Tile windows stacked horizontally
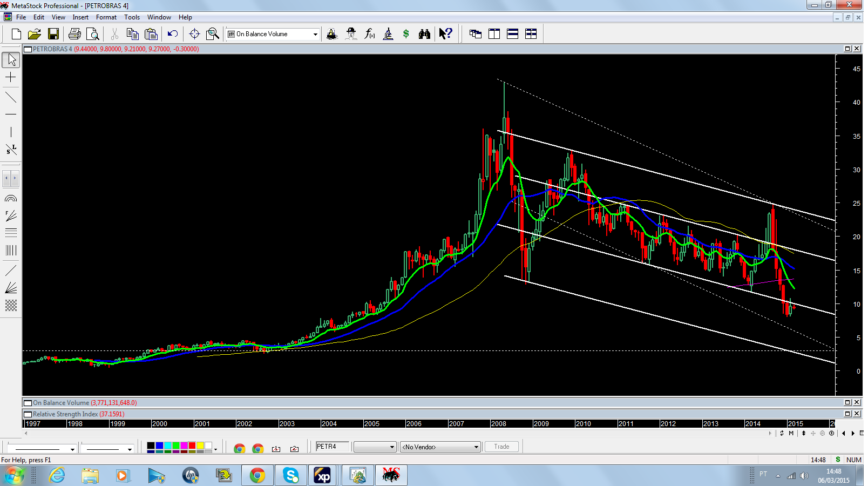Image resolution: width=868 pixels, height=486 pixels. [x=512, y=34]
